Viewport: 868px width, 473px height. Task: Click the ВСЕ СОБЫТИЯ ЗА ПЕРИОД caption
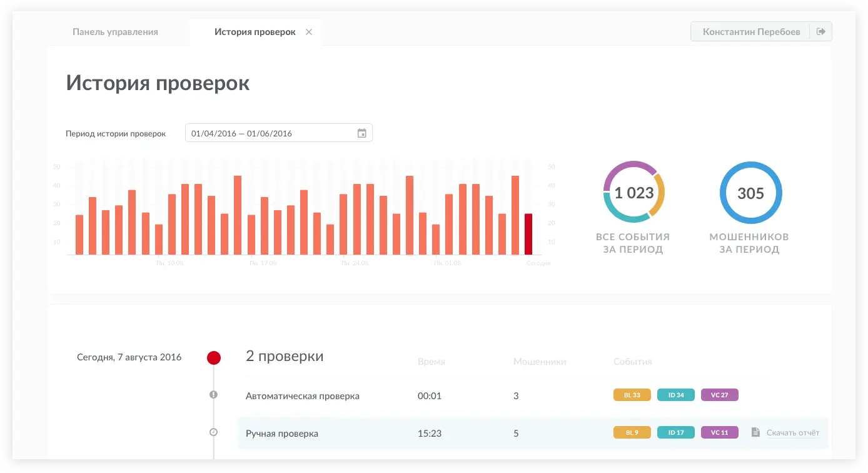coord(633,243)
